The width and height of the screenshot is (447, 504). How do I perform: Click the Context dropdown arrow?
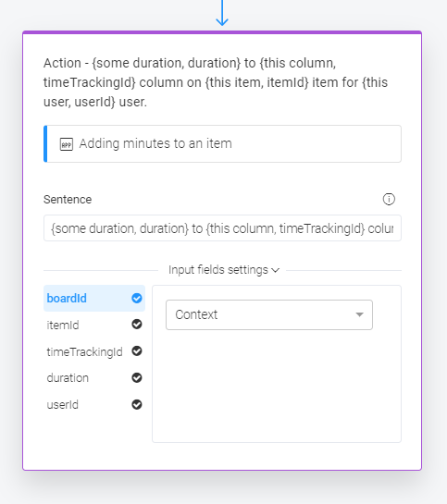tap(359, 314)
